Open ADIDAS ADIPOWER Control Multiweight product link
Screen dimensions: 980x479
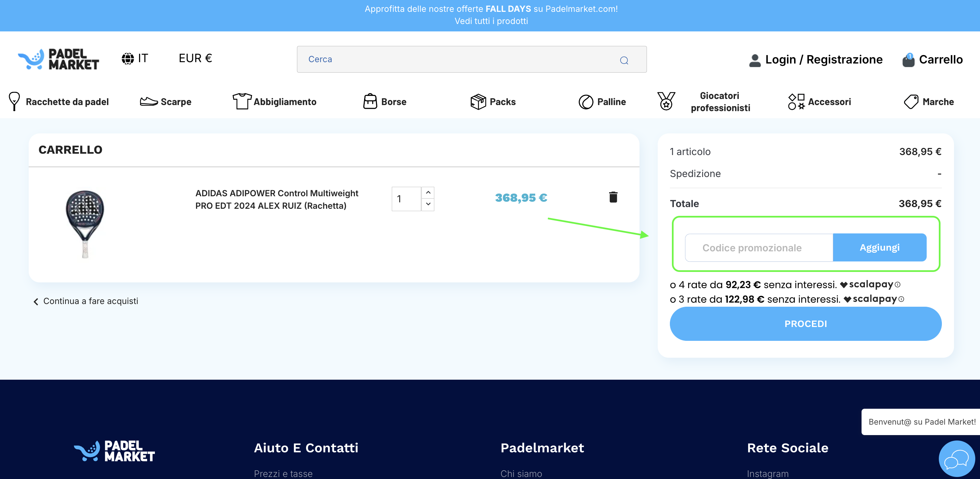click(x=277, y=199)
